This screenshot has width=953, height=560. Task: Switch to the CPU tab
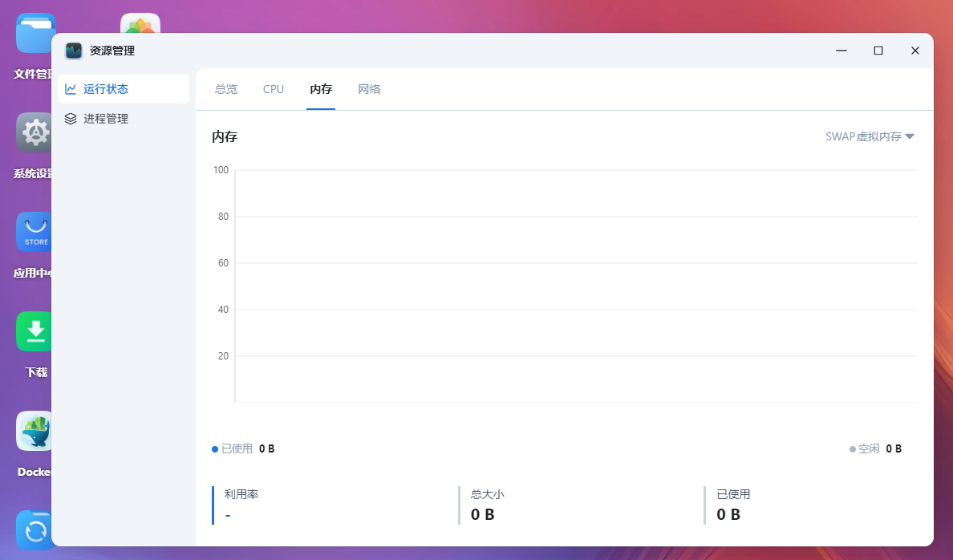(274, 89)
